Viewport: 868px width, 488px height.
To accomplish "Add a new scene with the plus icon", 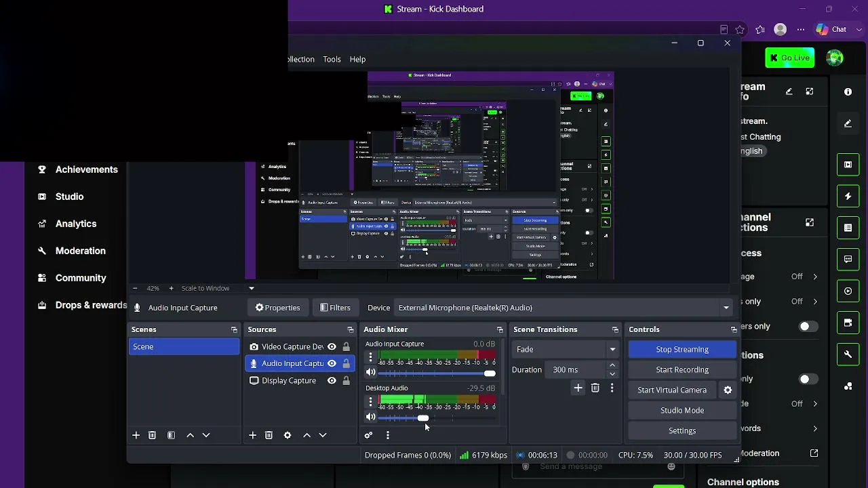I will [x=136, y=435].
